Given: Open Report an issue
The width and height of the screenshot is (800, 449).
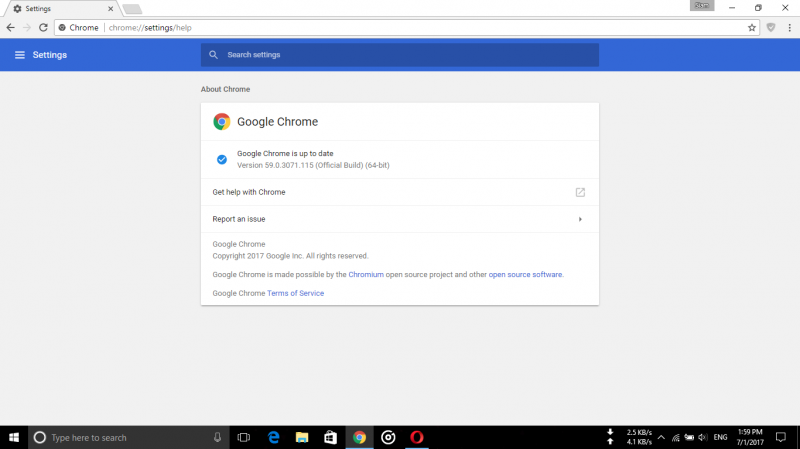Looking at the screenshot, I should click(x=399, y=219).
